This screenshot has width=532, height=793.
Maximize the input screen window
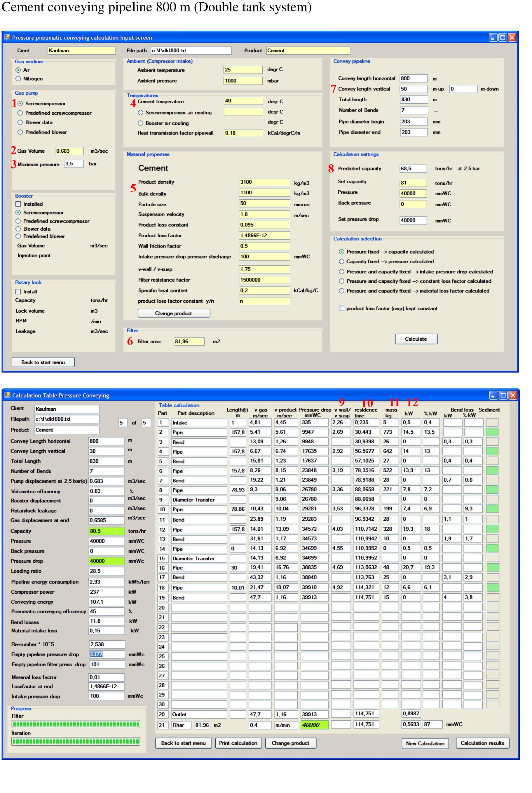pos(503,37)
